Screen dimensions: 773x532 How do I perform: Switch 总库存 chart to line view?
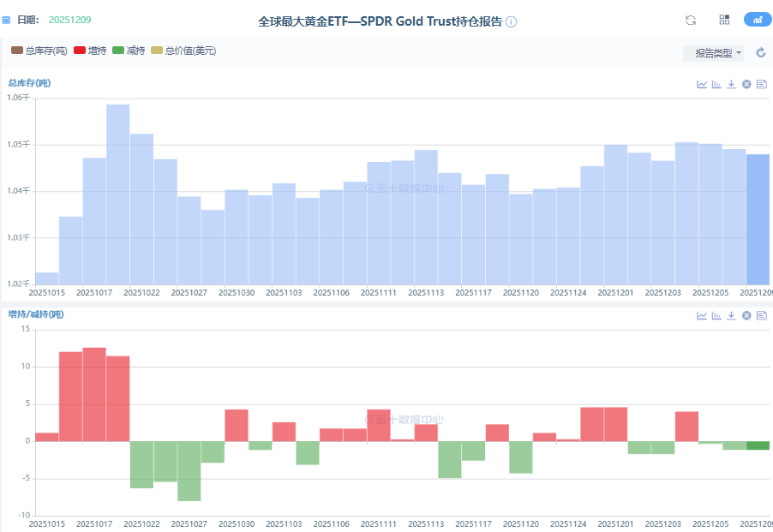[x=702, y=84]
